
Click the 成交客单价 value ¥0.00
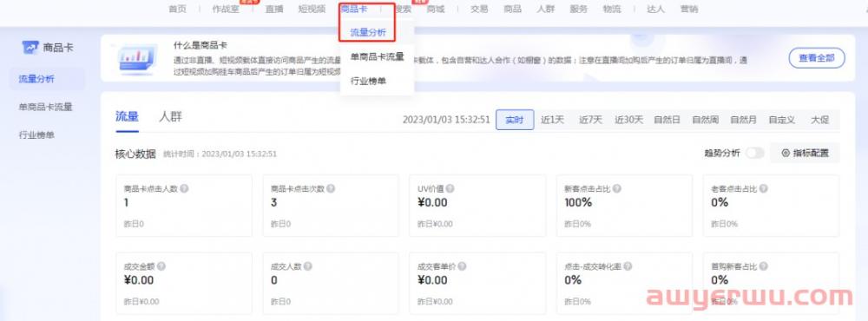tap(432, 280)
